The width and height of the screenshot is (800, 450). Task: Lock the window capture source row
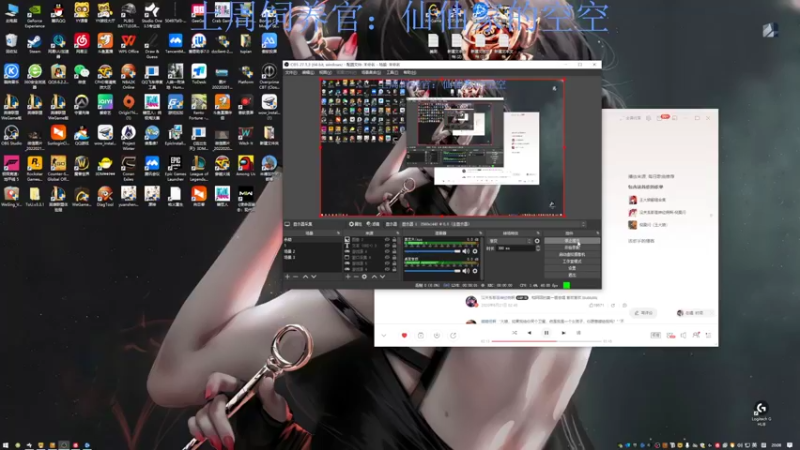coord(394,257)
